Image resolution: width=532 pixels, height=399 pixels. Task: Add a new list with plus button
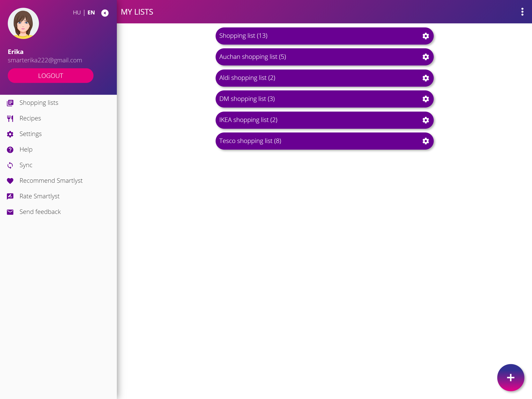coord(510,377)
